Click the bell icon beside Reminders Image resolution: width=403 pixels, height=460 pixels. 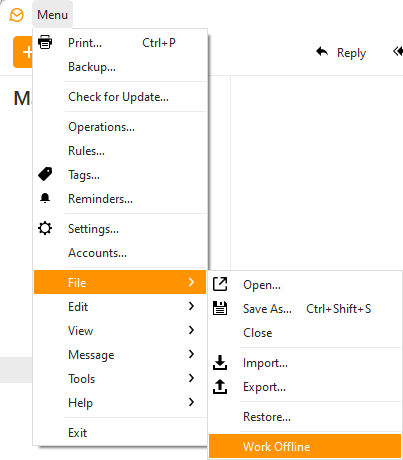click(45, 198)
